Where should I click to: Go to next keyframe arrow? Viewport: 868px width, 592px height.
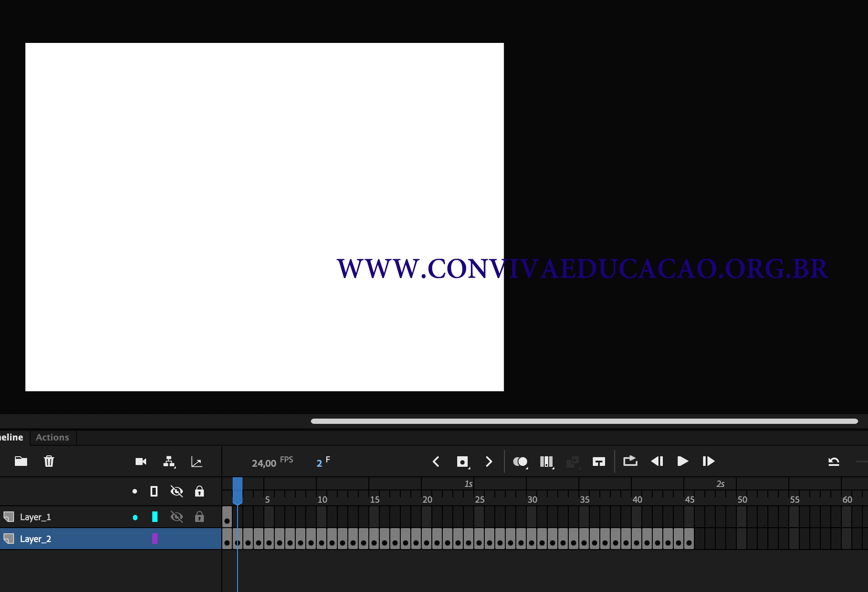(x=489, y=462)
